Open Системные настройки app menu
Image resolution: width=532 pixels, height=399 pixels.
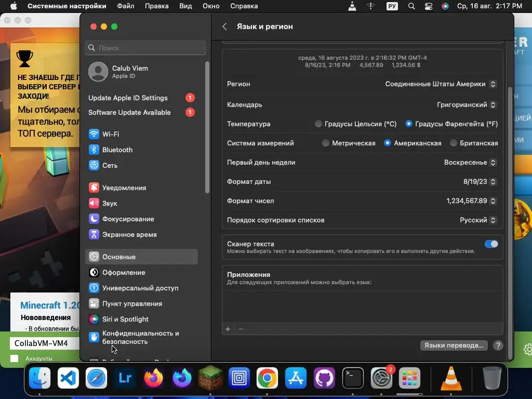(x=67, y=6)
